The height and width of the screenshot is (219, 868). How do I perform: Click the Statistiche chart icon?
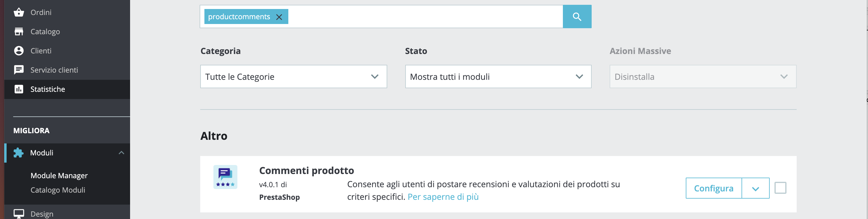click(19, 89)
